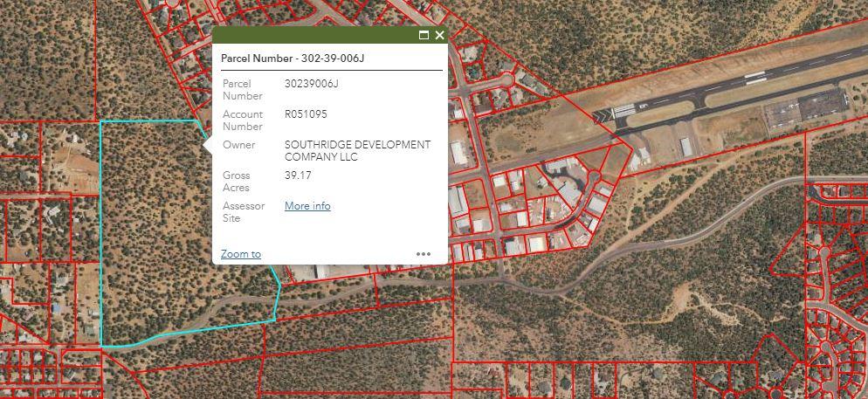The image size is (868, 399).
Task: Maximize the parcel info popup
Action: point(424,35)
